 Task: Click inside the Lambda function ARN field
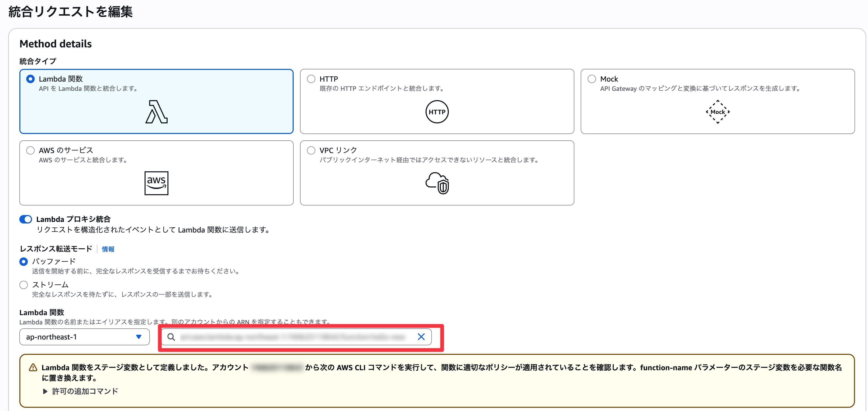click(x=297, y=337)
